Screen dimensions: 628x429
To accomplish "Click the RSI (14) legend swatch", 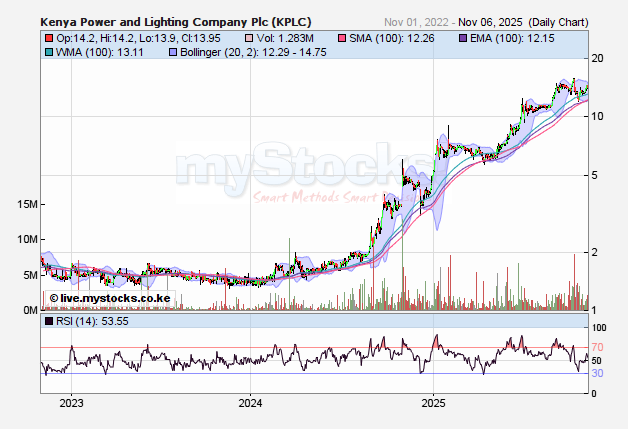I will pyautogui.click(x=47, y=322).
